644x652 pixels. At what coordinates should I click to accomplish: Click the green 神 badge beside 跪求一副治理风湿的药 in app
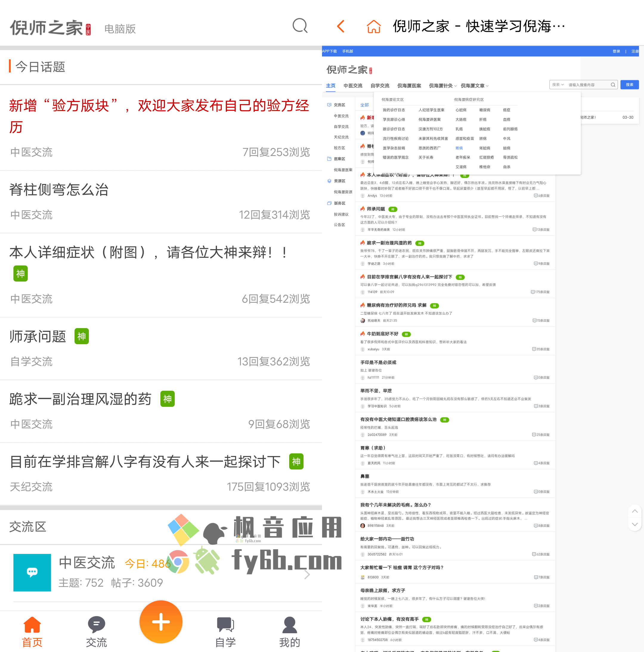click(167, 399)
